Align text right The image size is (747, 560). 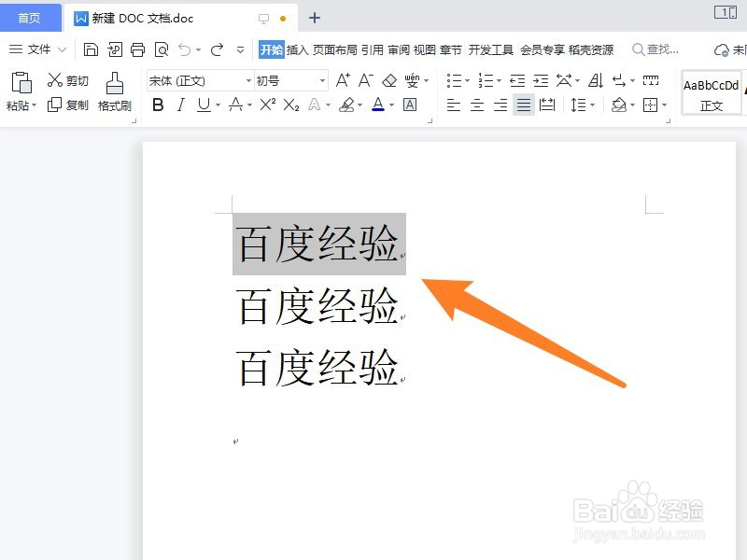(x=500, y=105)
